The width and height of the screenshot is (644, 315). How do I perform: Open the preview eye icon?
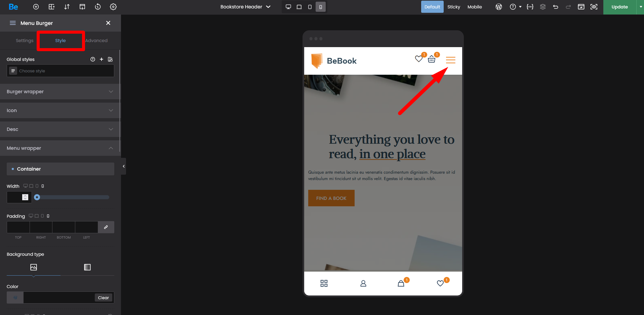coord(594,7)
